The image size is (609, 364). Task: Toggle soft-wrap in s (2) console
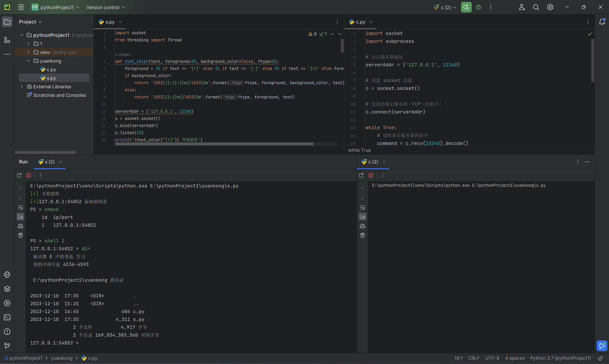[x=20, y=208]
